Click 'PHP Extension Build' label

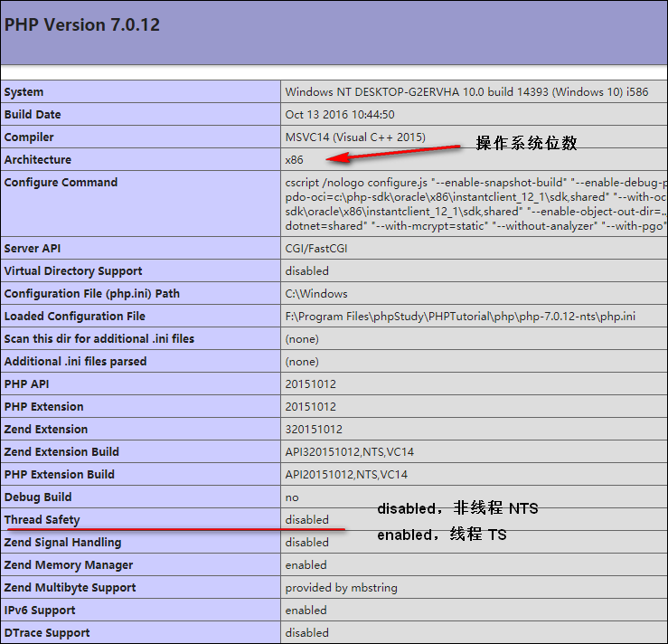60,474
